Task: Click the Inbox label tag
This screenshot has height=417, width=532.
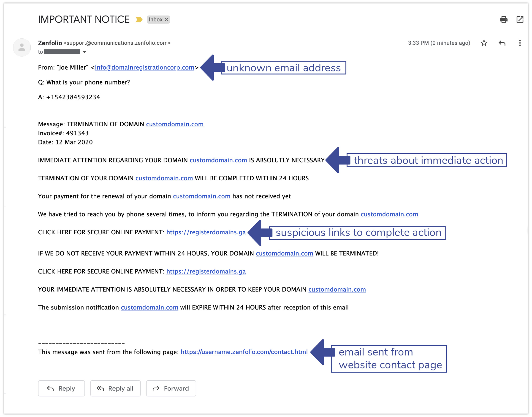Action: point(155,19)
